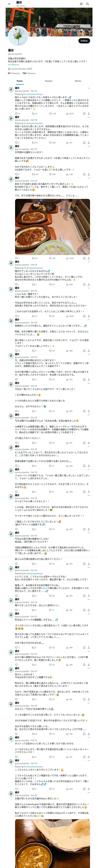Open the curry and naan photo
The image size is (98, 868).
pos(52,842)
